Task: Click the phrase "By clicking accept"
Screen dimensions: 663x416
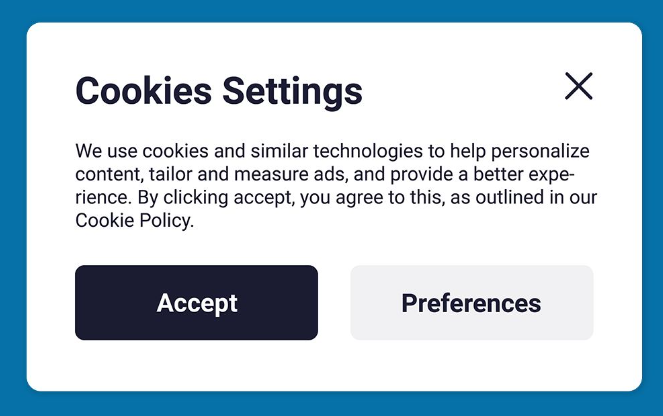Action: [x=213, y=198]
